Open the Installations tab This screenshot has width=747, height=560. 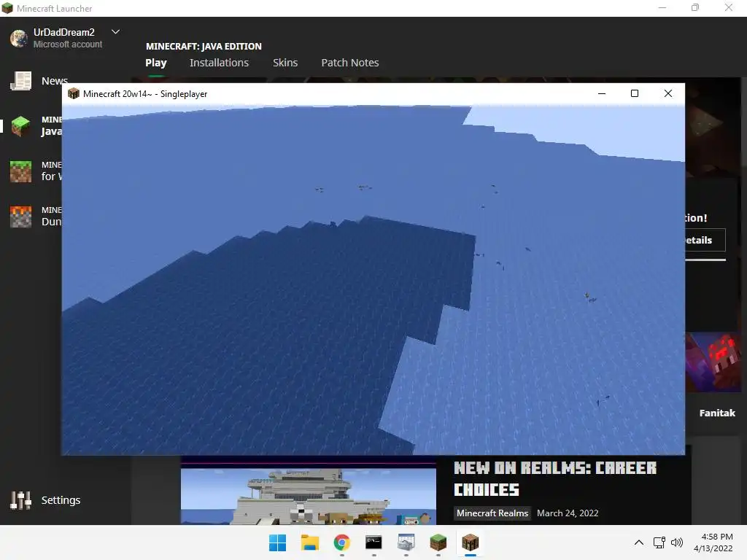pyautogui.click(x=219, y=63)
